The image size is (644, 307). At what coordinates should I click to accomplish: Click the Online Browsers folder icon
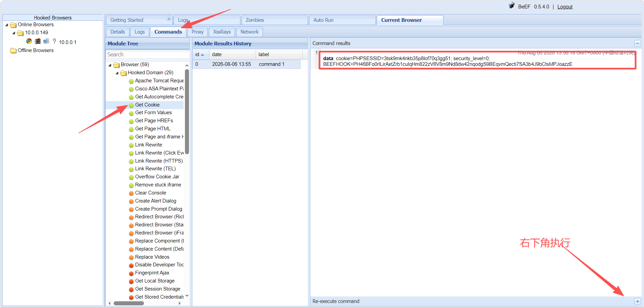tap(13, 25)
